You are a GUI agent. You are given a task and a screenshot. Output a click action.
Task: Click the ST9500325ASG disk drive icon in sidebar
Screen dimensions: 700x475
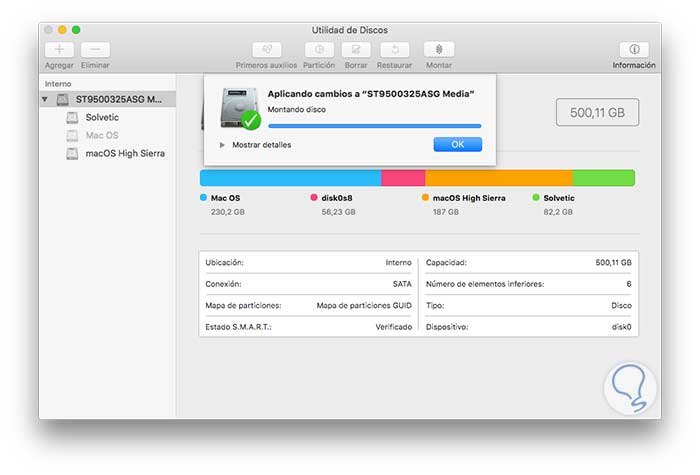62,100
